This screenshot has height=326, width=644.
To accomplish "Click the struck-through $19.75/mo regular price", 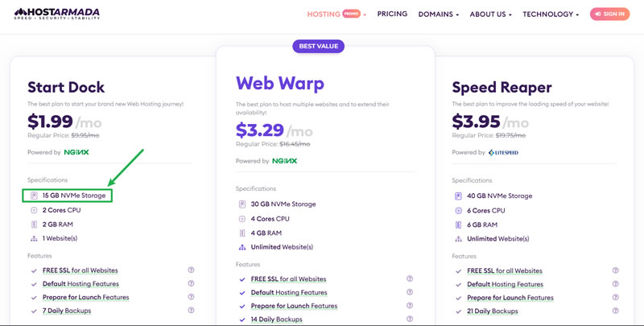I will [x=510, y=135].
